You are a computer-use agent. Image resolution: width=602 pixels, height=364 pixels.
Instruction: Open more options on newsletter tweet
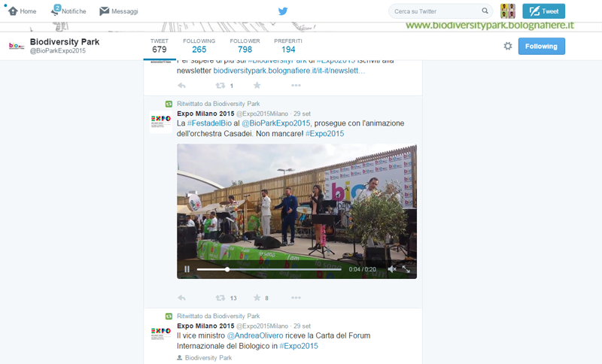(x=296, y=85)
